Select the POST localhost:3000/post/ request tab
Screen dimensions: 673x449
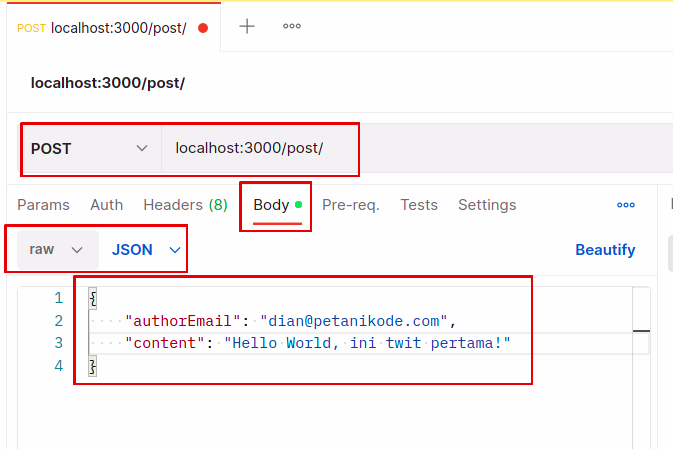click(102, 28)
